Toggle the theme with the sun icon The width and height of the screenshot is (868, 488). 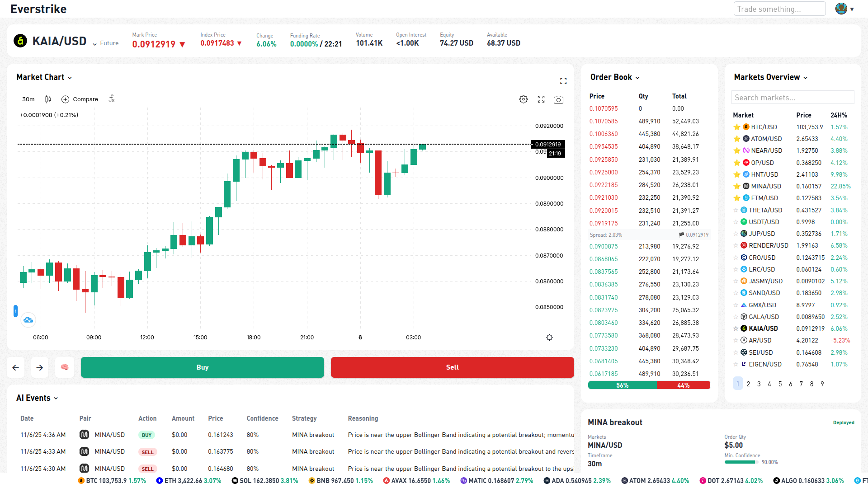pos(549,337)
